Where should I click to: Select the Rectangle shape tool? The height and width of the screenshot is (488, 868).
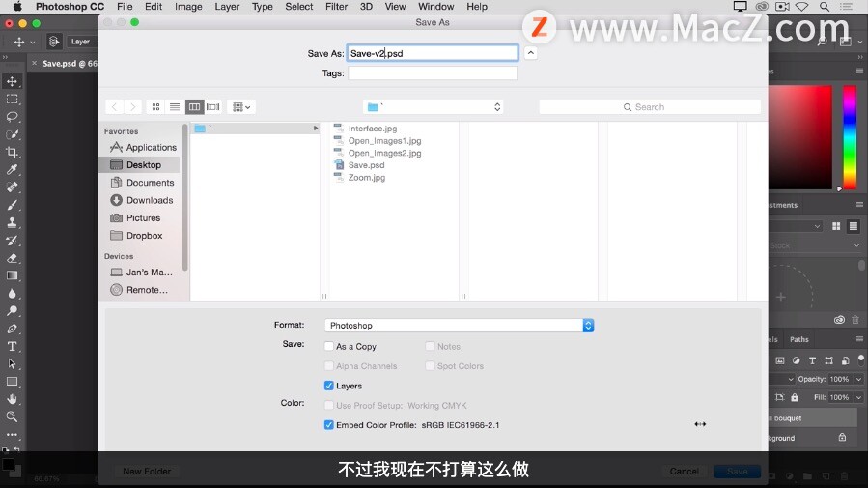(12, 382)
